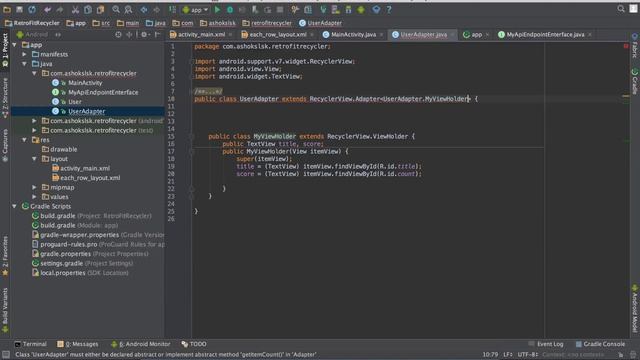This screenshot has width=640, height=360.
Task: Run the app with green play icon
Action: 218,9
